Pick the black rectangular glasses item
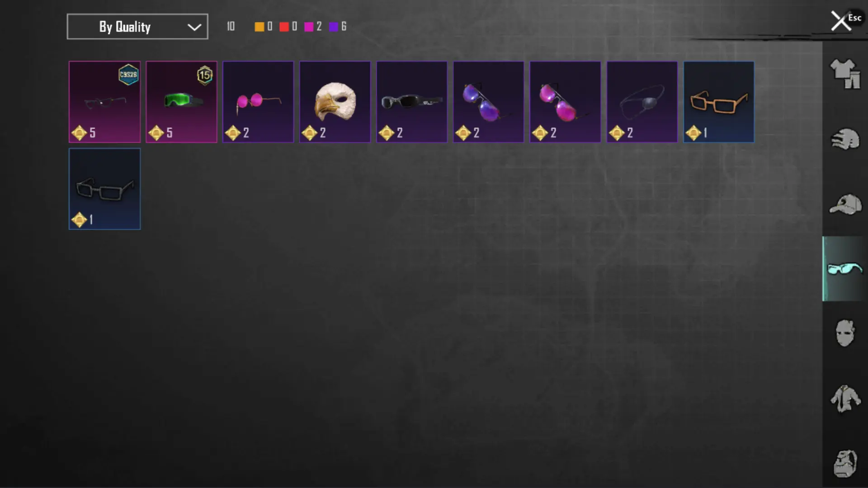868x488 pixels. (104, 189)
